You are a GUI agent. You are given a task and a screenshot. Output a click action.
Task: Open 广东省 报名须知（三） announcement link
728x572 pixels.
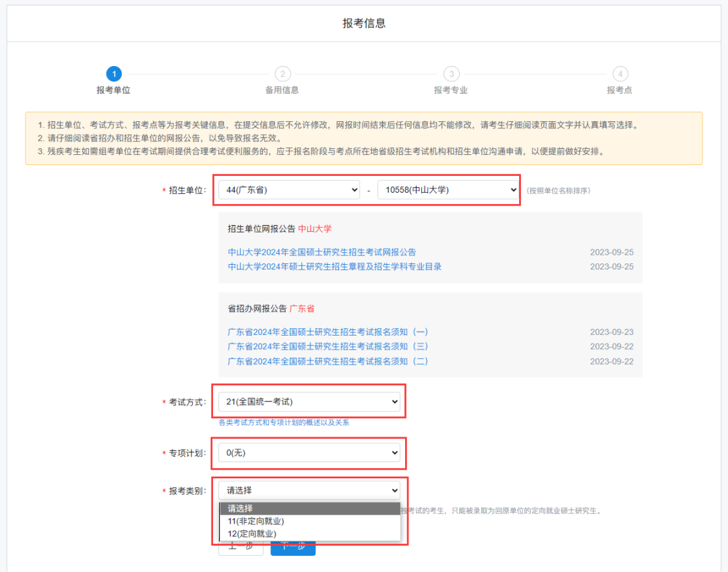[328, 346]
